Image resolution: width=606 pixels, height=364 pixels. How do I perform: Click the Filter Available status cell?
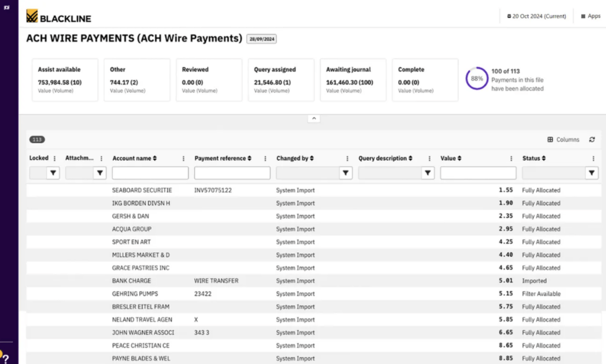point(541,294)
